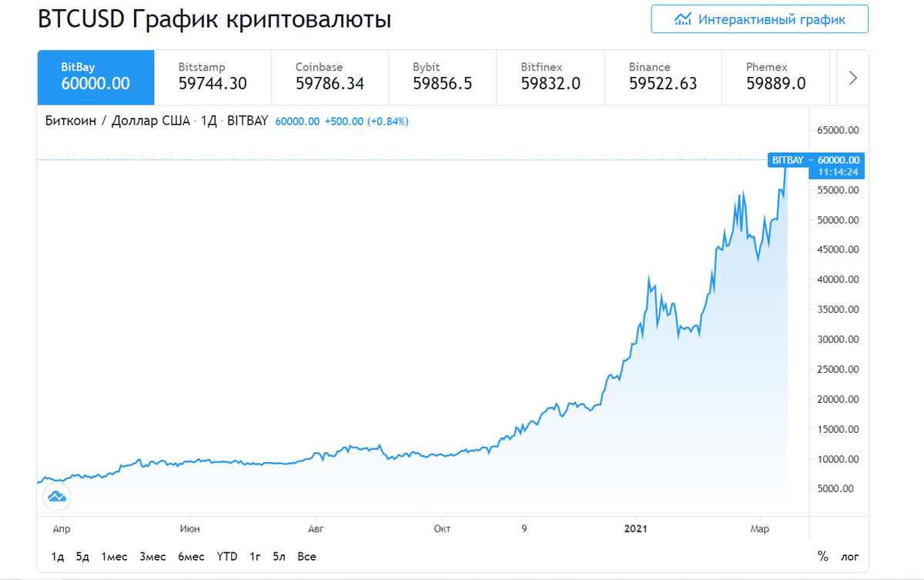
Task: Click the interactive chart icon in top-right button
Action: click(x=682, y=18)
